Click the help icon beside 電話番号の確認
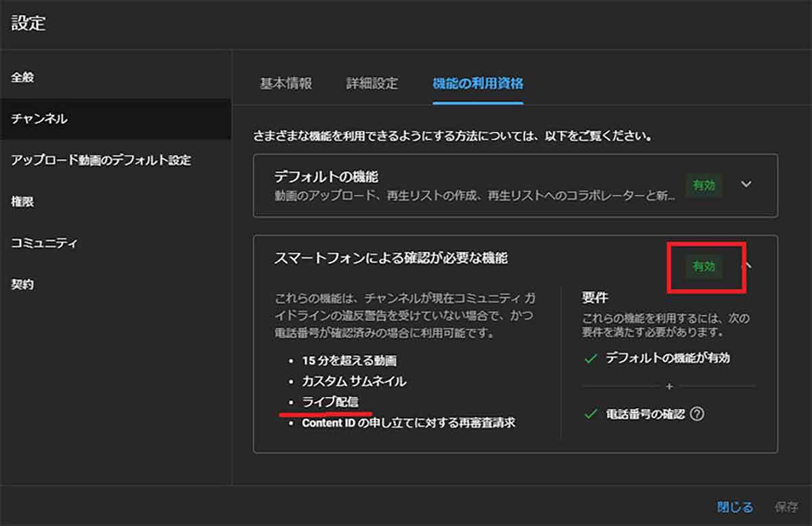 (x=698, y=414)
